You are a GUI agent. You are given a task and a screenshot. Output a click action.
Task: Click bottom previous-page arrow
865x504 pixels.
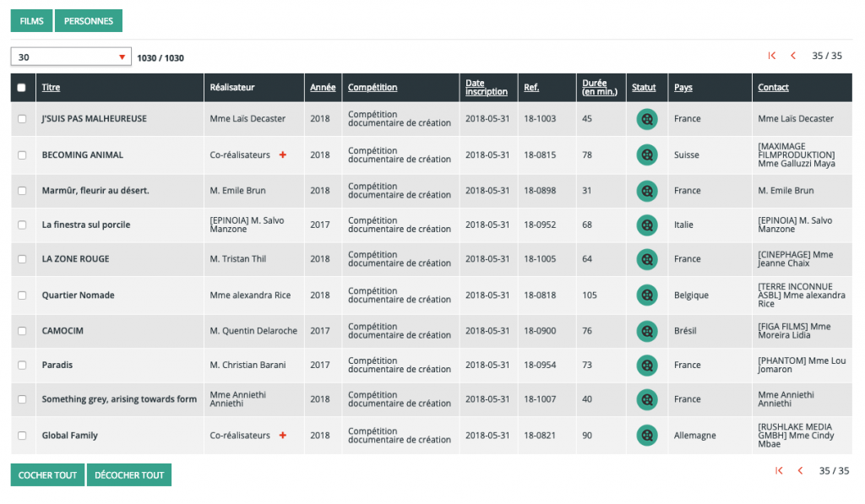[800, 471]
